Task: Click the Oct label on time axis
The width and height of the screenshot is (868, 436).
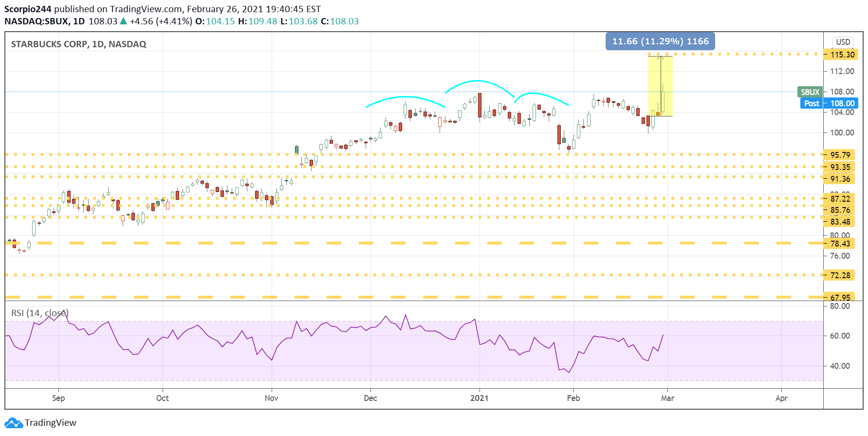Action: click(x=163, y=398)
